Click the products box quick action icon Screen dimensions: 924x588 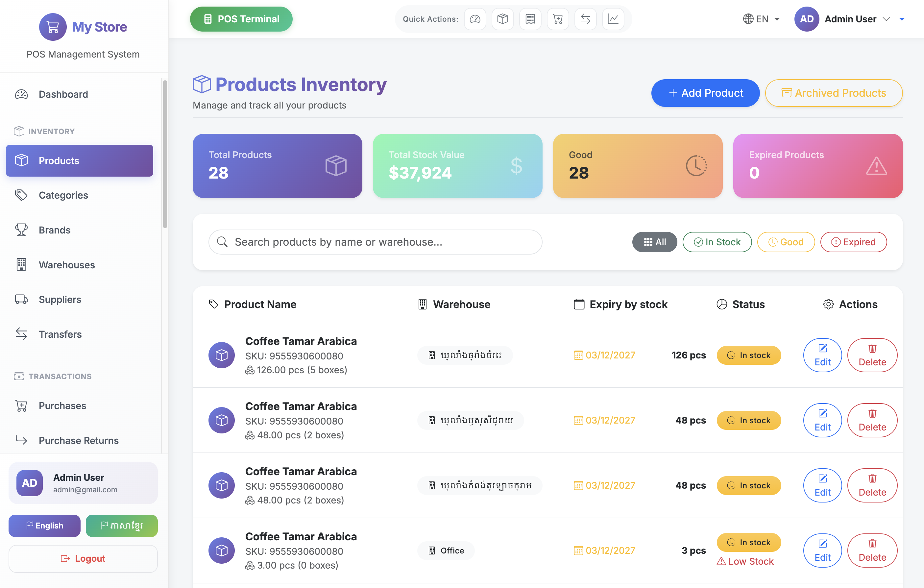click(x=503, y=19)
